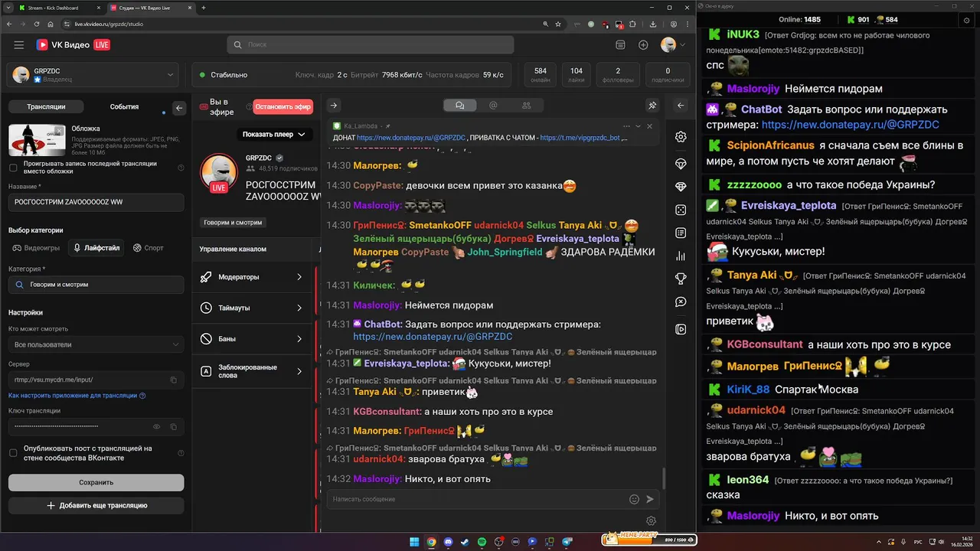The width and height of the screenshot is (980, 551).
Task: Select the Видеоигры category type
Action: coord(36,248)
